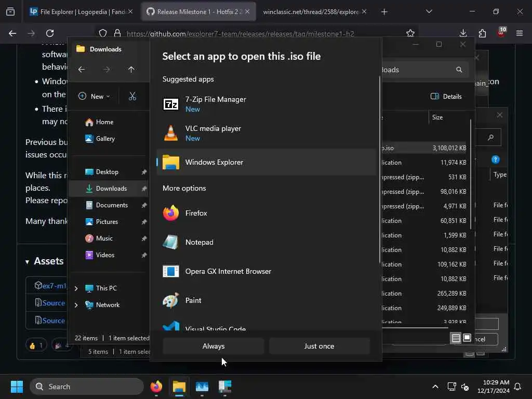Expand Network tree node
The image size is (532, 399).
click(76, 305)
